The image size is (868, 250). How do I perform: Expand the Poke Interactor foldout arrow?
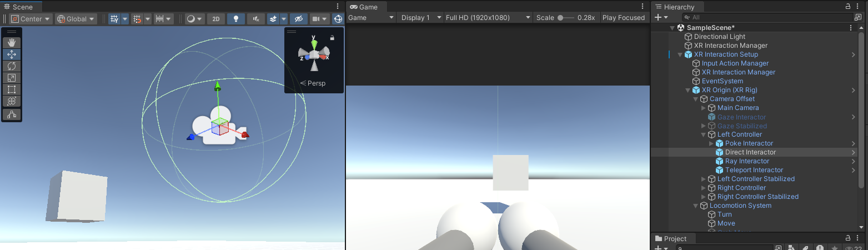[x=711, y=143]
